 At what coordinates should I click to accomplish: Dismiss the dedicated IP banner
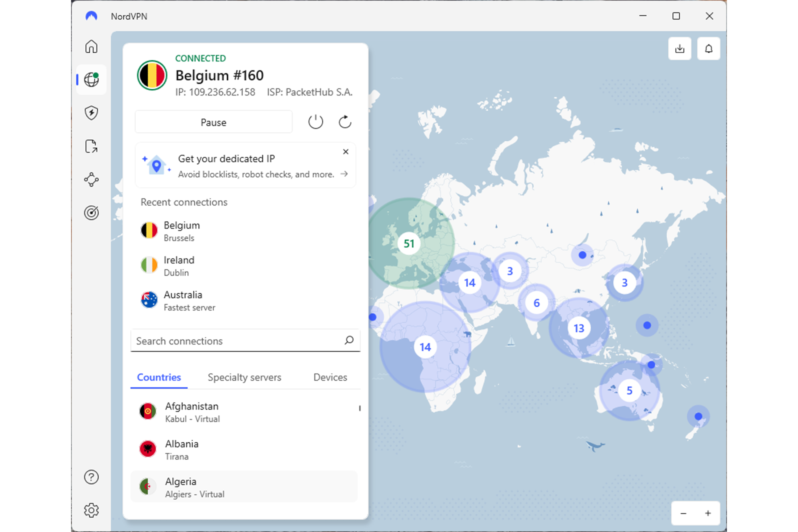(345, 152)
